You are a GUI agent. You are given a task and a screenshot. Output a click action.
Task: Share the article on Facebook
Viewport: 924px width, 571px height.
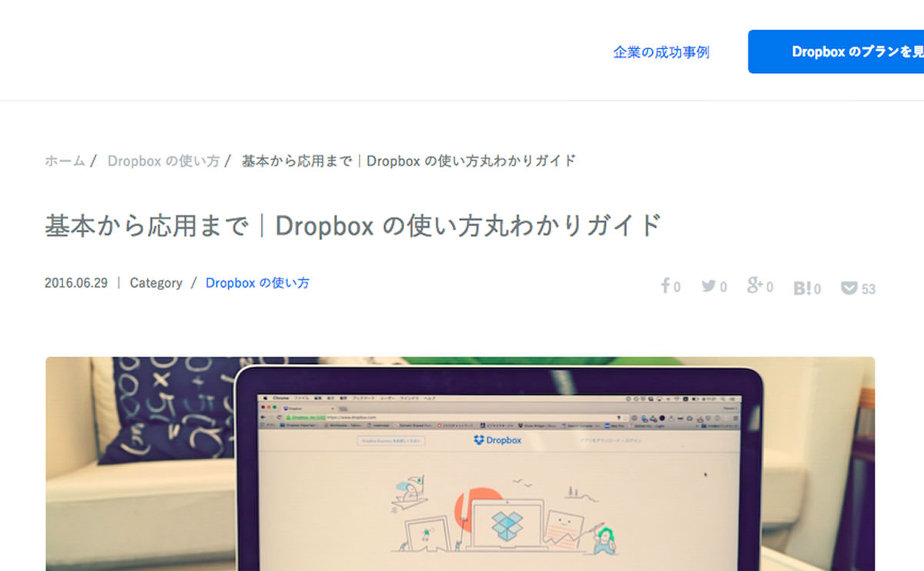[x=665, y=286]
